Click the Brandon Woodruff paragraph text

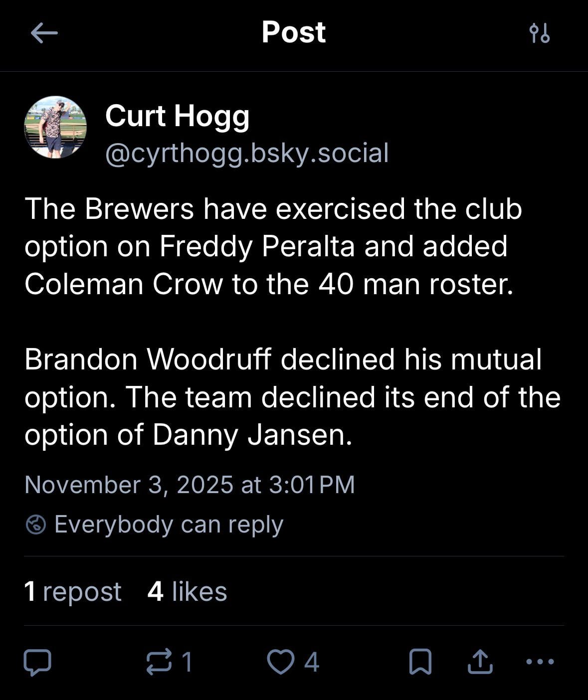[x=292, y=397]
